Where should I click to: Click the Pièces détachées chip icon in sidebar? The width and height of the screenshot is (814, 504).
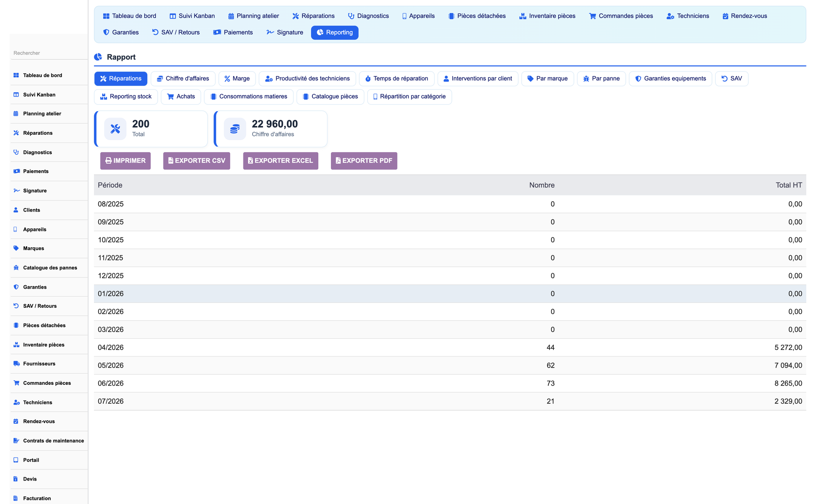pos(16,325)
